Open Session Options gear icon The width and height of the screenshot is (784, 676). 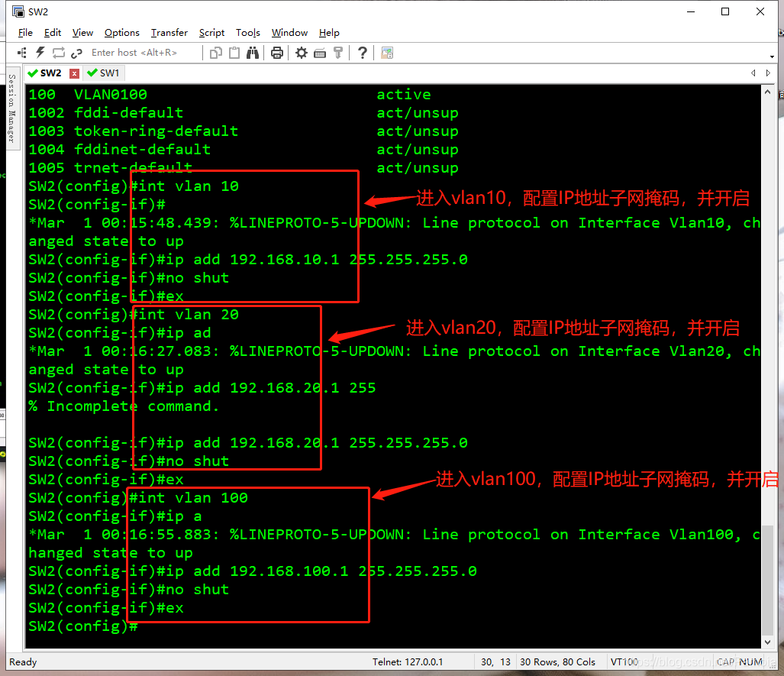[x=301, y=53]
